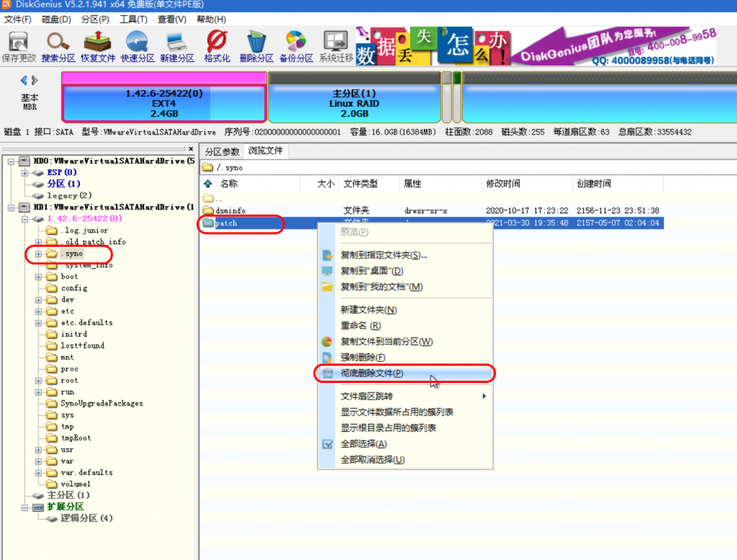737x560 pixels.
Task: Choose 强制删除(F) in context menu
Action: click(404, 357)
